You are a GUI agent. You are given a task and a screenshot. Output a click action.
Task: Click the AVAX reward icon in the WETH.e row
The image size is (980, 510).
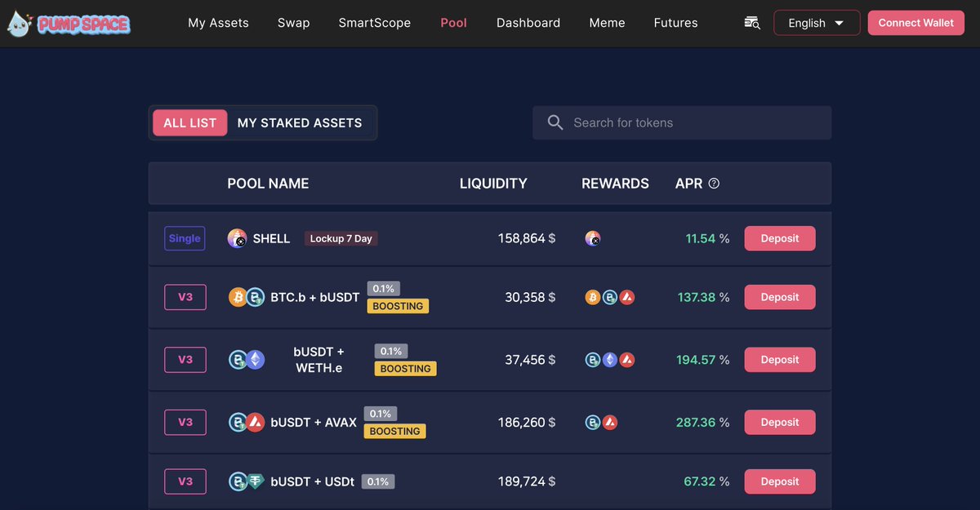[x=626, y=360]
